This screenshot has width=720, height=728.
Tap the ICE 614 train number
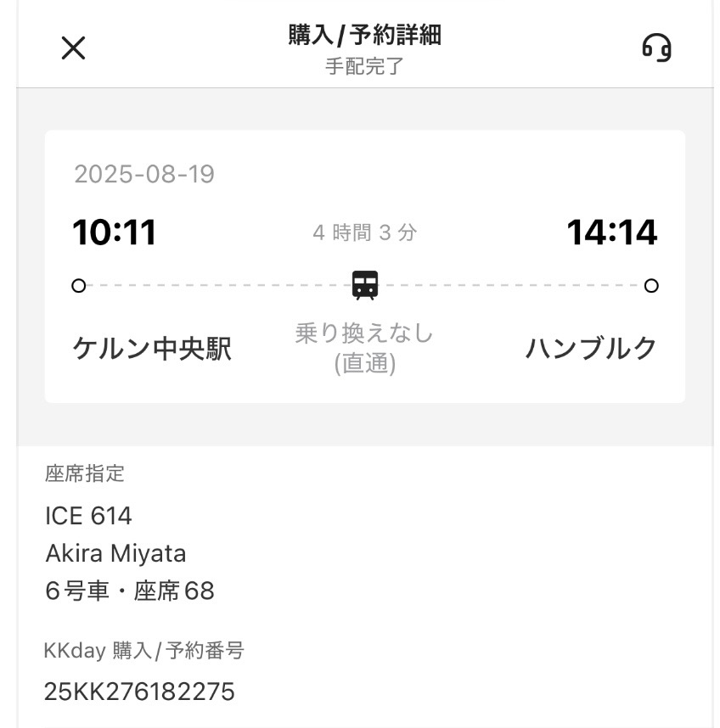[x=88, y=516]
